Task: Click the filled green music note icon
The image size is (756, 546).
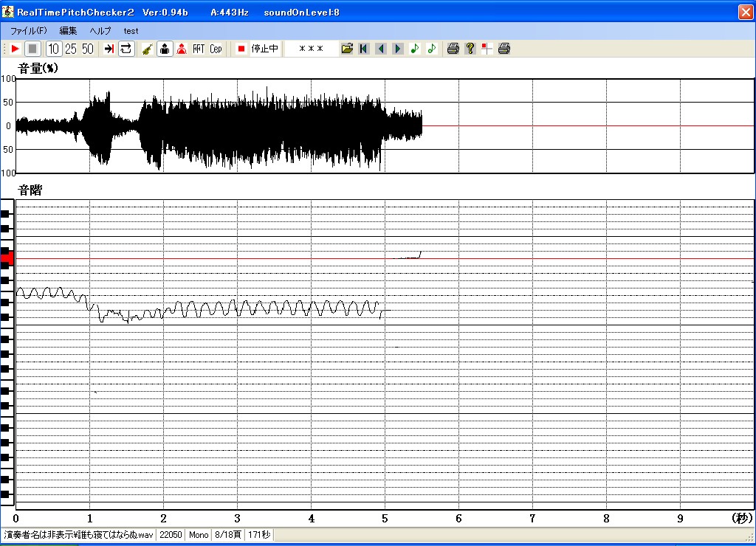Action: (x=415, y=49)
